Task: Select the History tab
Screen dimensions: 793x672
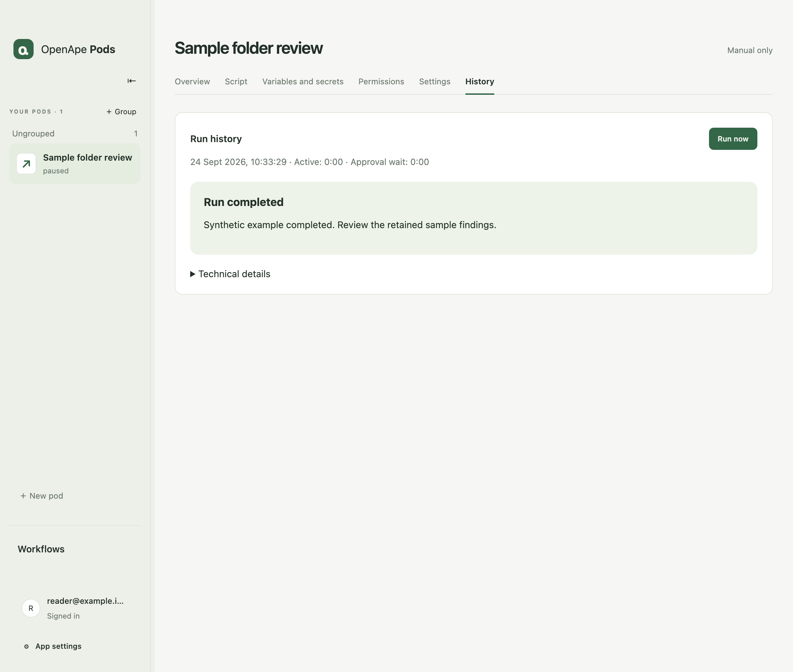Action: (x=479, y=82)
